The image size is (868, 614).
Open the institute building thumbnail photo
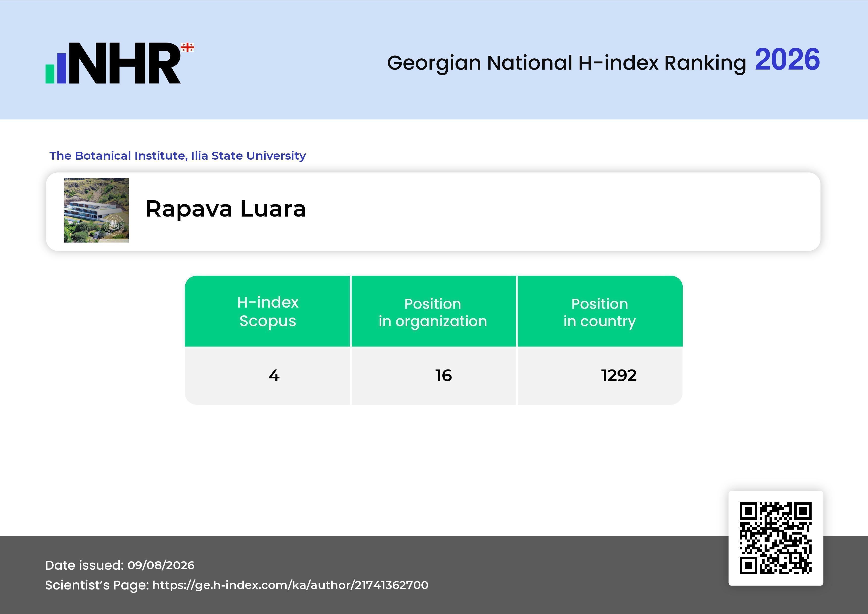(96, 210)
